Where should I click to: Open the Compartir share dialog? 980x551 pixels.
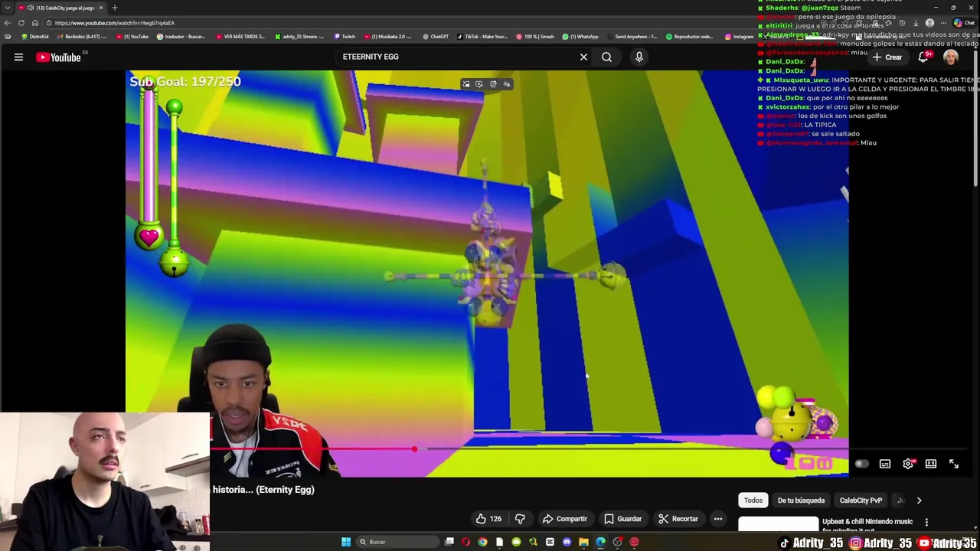pyautogui.click(x=565, y=519)
